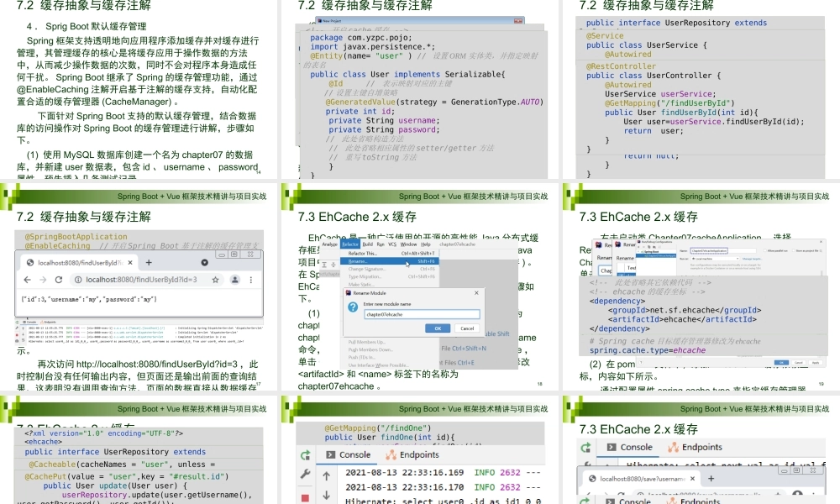Open the Chrome profile avatar icon
840x504 pixels.
coord(235,279)
